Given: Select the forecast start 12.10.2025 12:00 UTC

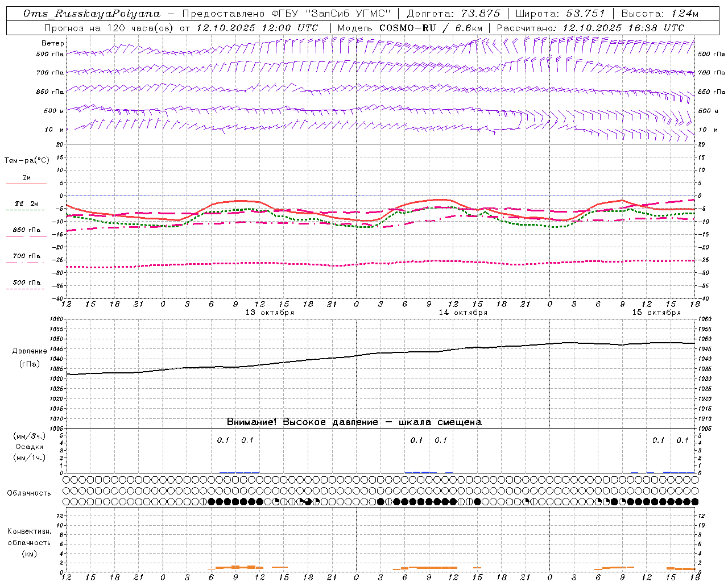Looking at the screenshot, I should pos(257,28).
